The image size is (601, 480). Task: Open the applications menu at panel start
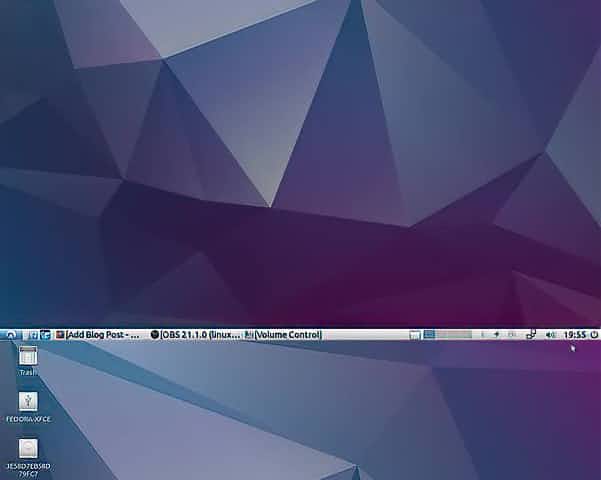[11, 334]
